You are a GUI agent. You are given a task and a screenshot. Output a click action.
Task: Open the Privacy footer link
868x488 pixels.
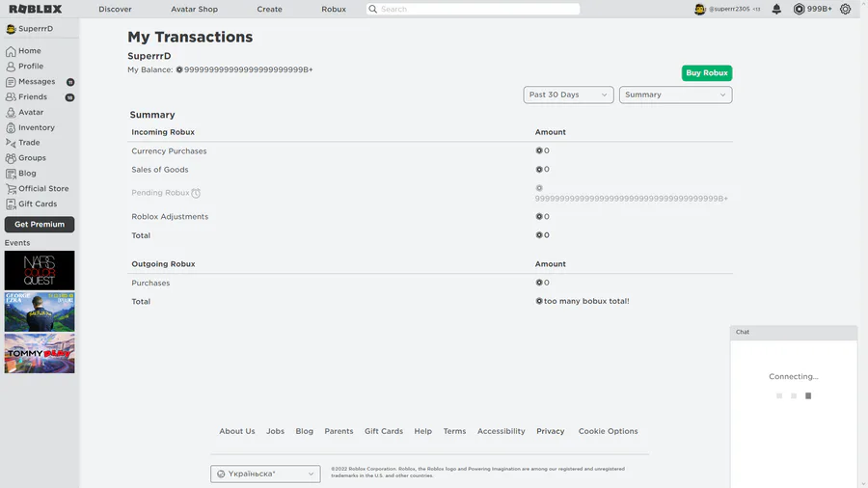551,431
